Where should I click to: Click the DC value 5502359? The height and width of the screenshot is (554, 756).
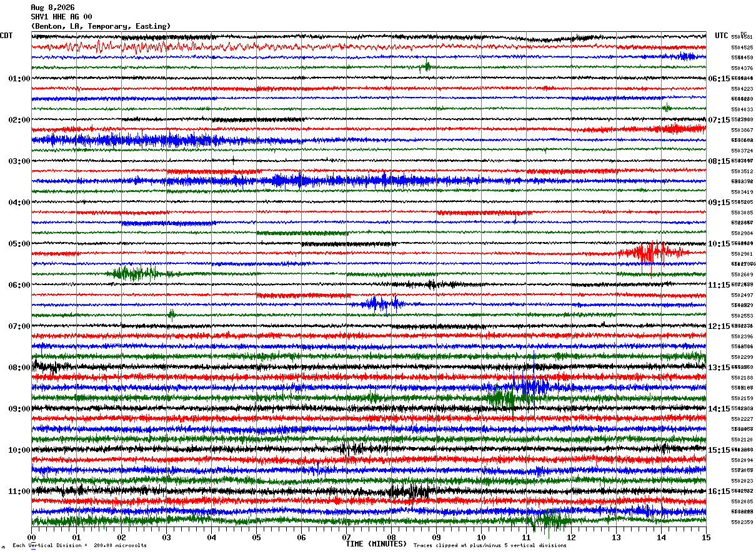[x=742, y=522]
